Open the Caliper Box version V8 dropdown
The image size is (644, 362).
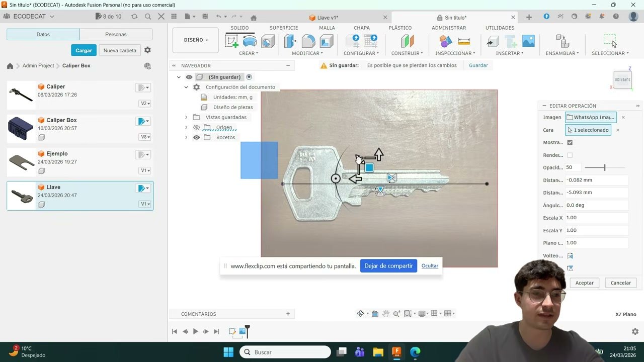pos(145,137)
